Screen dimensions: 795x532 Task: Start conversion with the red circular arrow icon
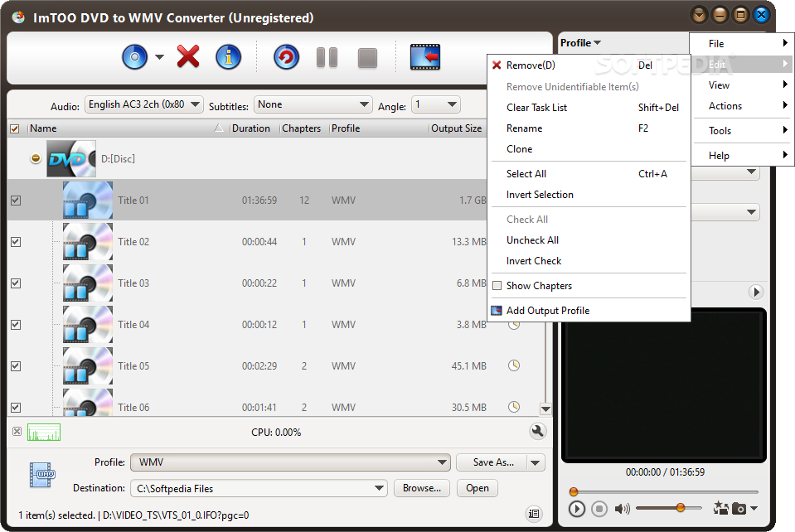pyautogui.click(x=286, y=56)
